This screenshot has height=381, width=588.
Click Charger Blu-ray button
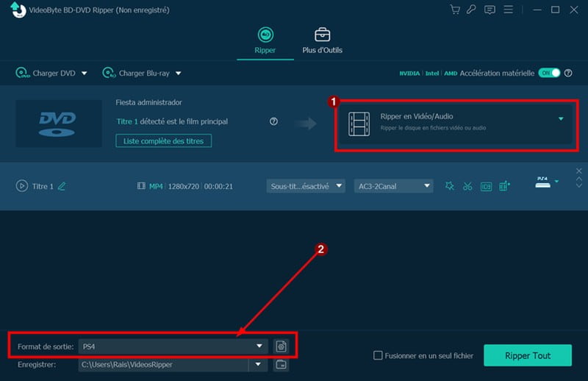tap(136, 73)
